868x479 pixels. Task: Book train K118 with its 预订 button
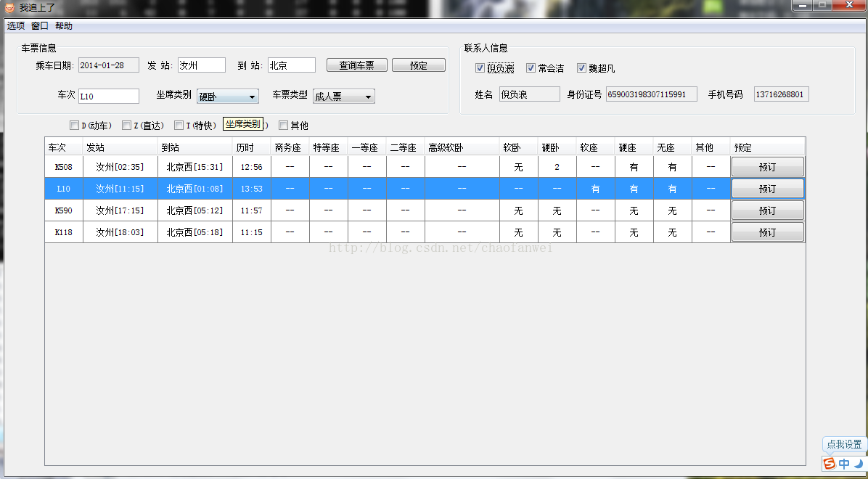(x=767, y=232)
